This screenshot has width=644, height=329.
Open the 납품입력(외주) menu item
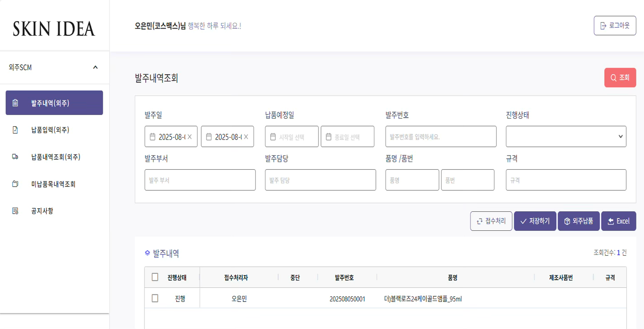pos(50,130)
